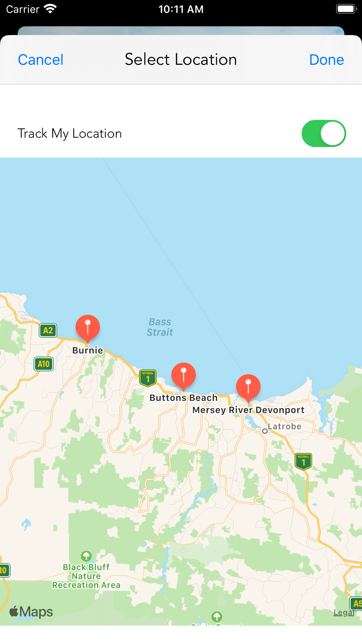Cancel location selection

41,60
